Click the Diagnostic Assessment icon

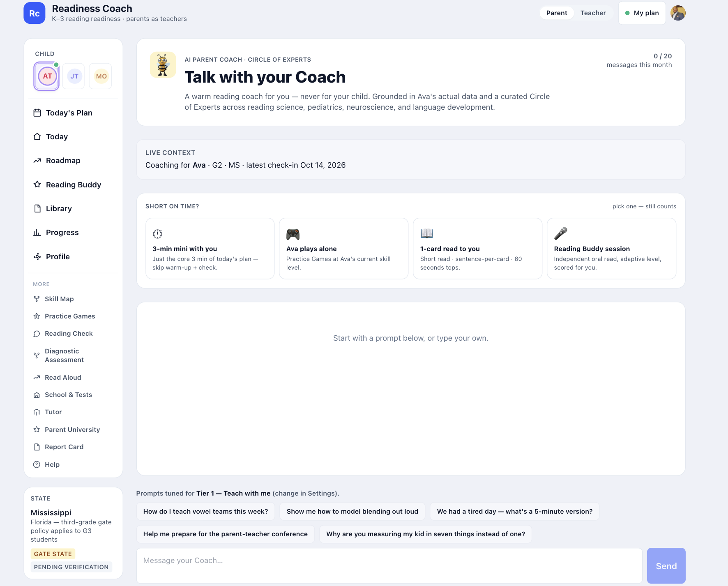(37, 355)
